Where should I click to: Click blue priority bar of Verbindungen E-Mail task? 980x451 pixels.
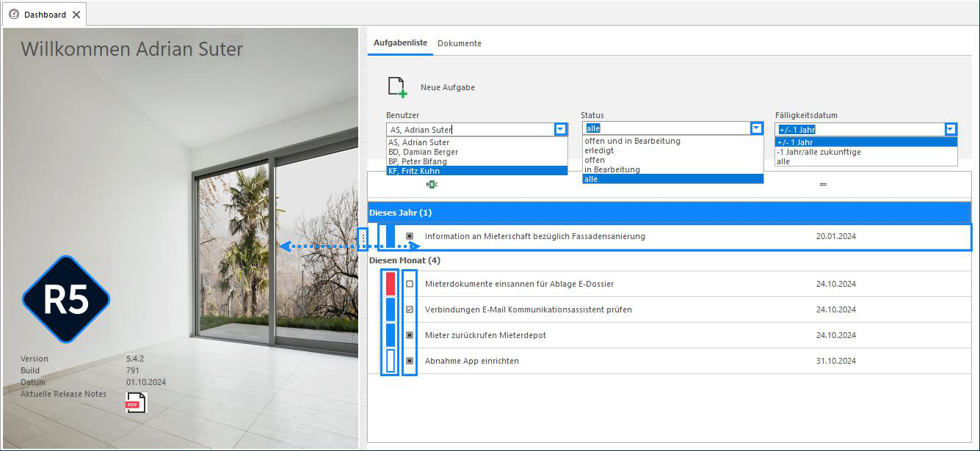(391, 309)
